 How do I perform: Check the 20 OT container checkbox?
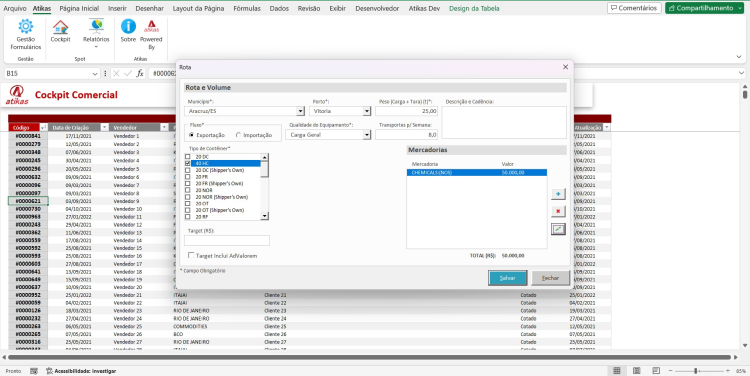click(188, 204)
